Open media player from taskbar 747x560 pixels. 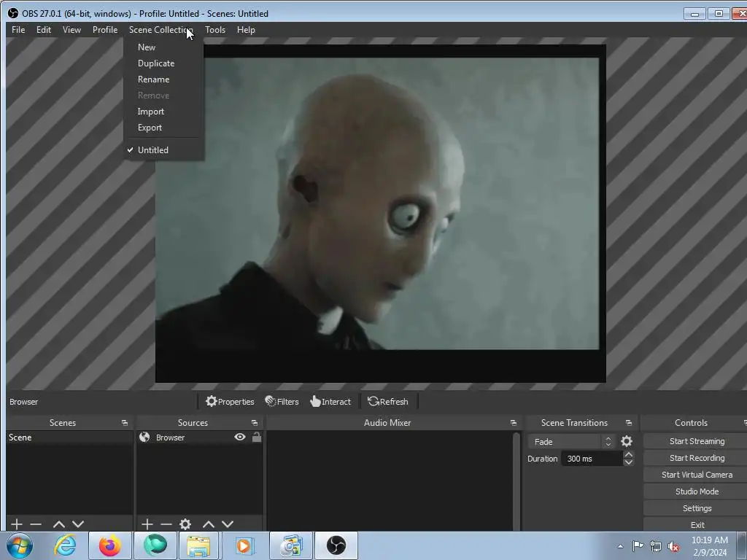244,545
